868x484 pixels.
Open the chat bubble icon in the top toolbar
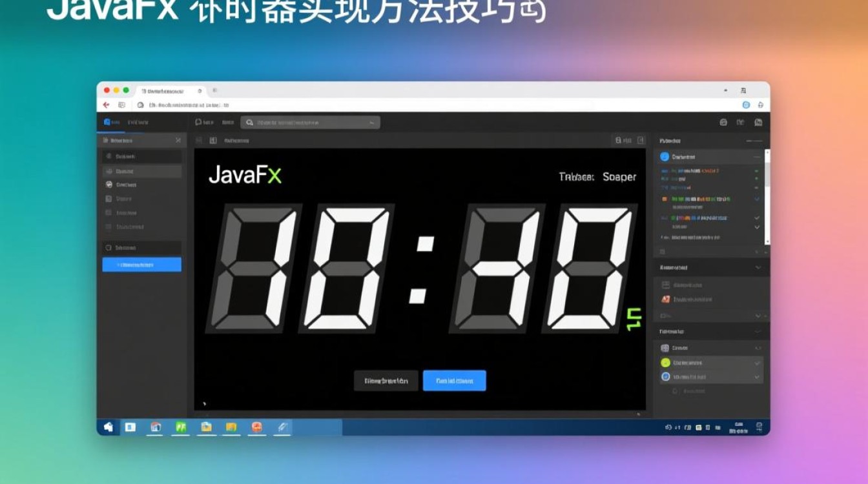pyautogui.click(x=198, y=122)
